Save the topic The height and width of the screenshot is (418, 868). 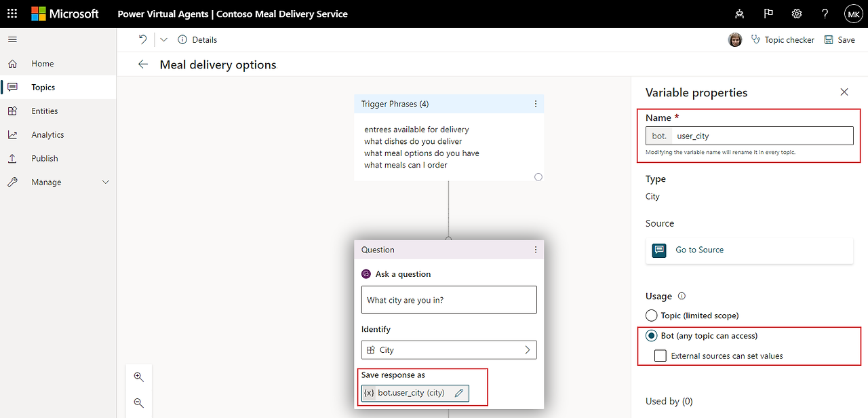pyautogui.click(x=840, y=40)
